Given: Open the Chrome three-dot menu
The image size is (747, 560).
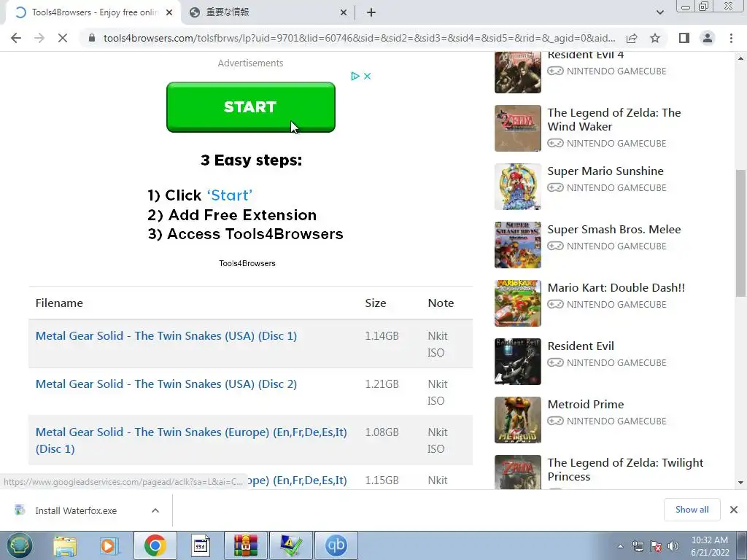Looking at the screenshot, I should [x=731, y=38].
